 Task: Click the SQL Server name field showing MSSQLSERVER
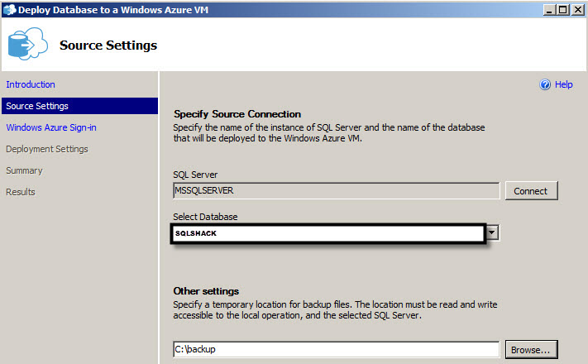(336, 191)
